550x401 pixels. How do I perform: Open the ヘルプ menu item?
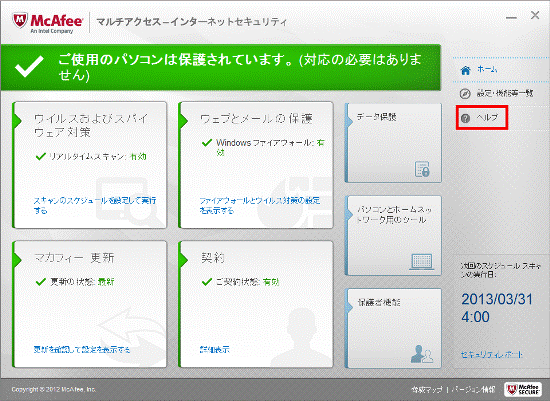click(x=487, y=118)
